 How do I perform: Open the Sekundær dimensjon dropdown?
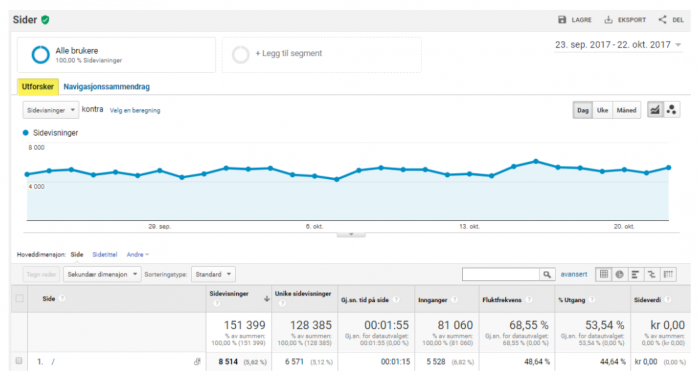click(x=102, y=274)
